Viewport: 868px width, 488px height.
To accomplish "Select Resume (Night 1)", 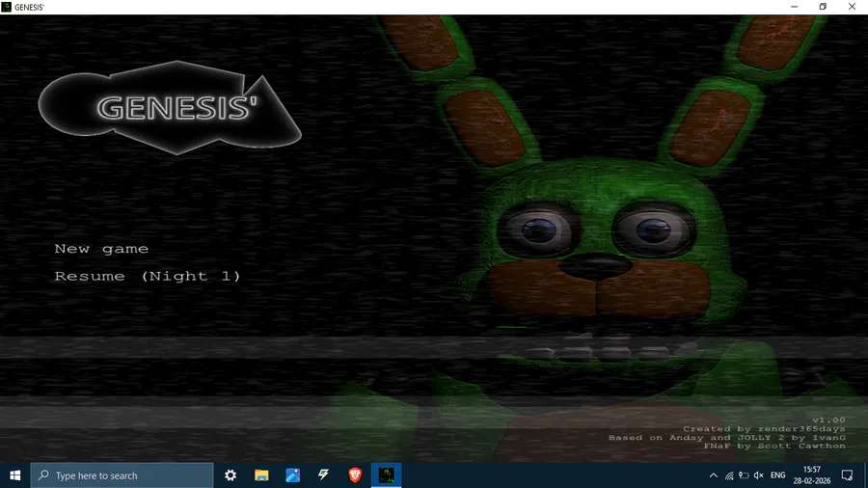I will click(x=148, y=276).
